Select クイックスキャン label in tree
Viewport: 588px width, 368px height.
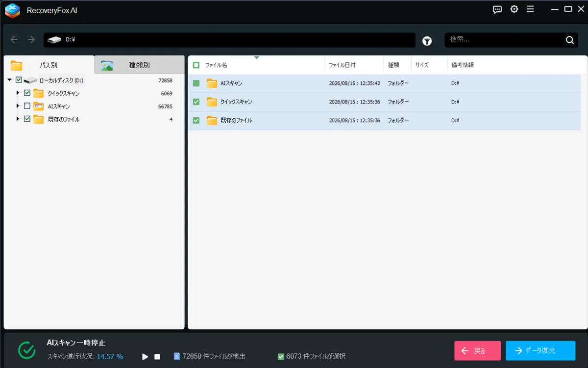pos(64,93)
